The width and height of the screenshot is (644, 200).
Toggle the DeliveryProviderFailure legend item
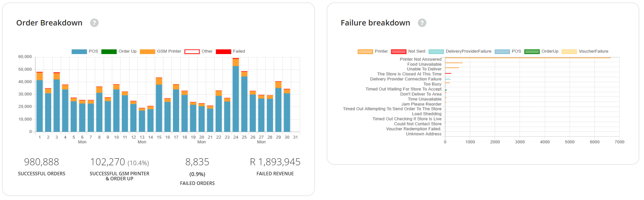(x=460, y=51)
